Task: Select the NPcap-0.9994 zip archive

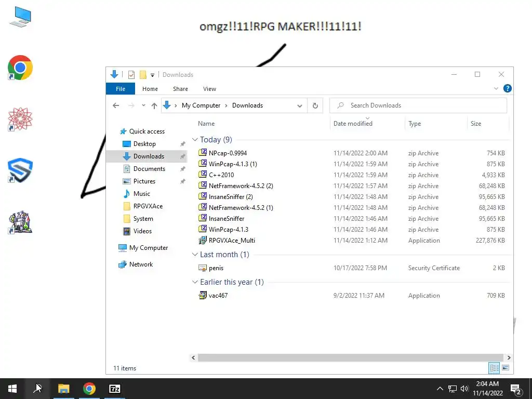Action: tap(228, 153)
